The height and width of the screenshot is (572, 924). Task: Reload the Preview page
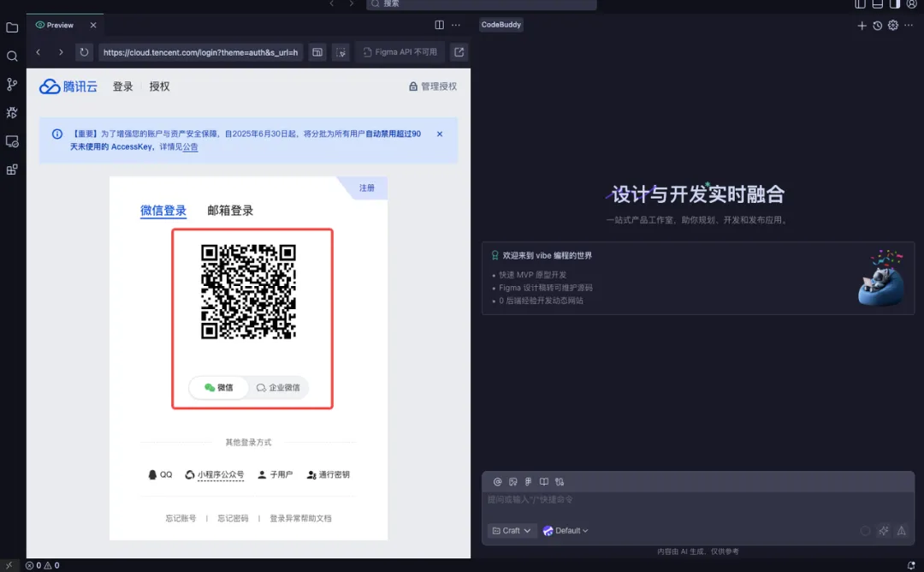pyautogui.click(x=84, y=52)
